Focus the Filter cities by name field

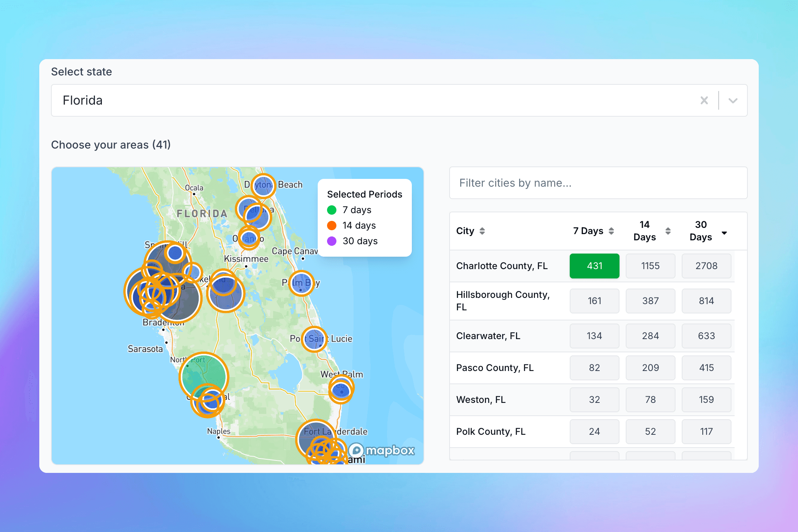598,183
